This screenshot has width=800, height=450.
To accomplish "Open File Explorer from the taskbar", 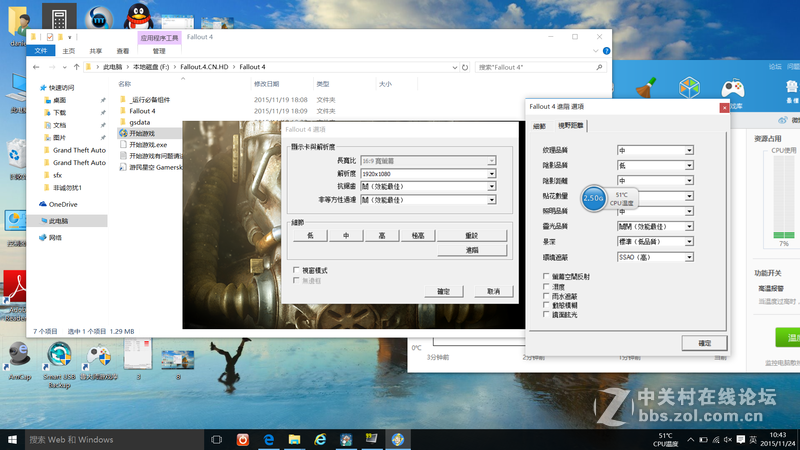I will coord(296,439).
